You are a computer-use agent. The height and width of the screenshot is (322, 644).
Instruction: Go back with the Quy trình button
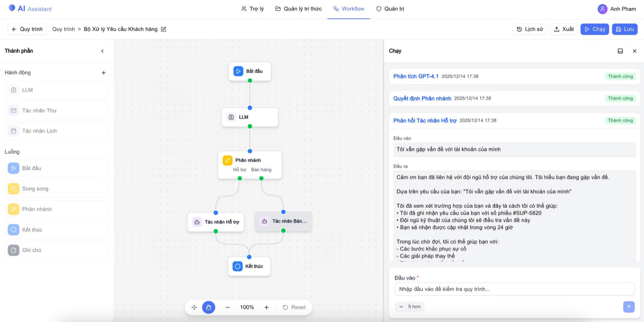tap(27, 29)
